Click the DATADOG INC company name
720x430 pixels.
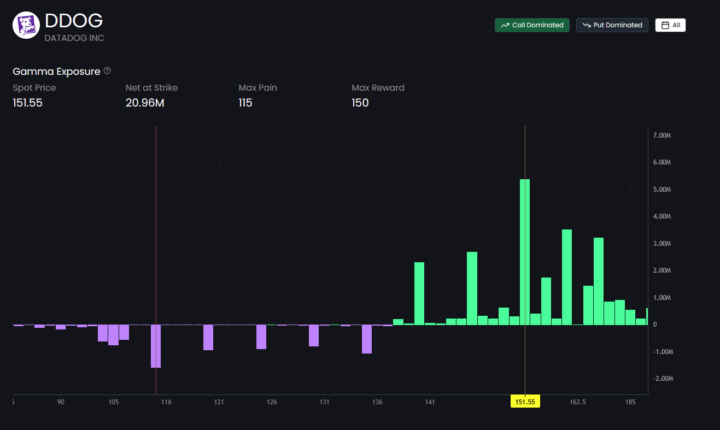pyautogui.click(x=73, y=37)
